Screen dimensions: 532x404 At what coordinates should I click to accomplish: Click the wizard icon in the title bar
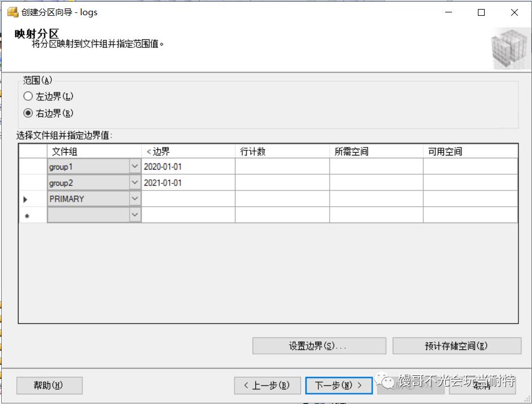[12, 12]
